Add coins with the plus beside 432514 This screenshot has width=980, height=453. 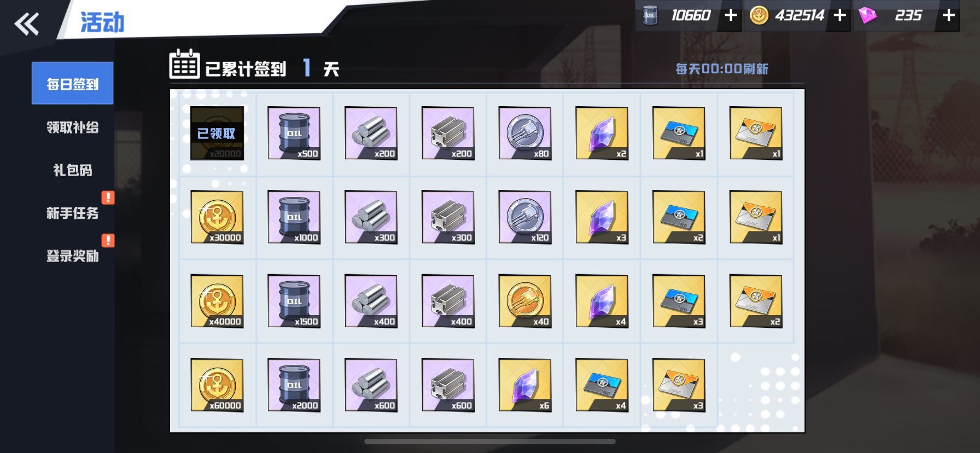[839, 15]
